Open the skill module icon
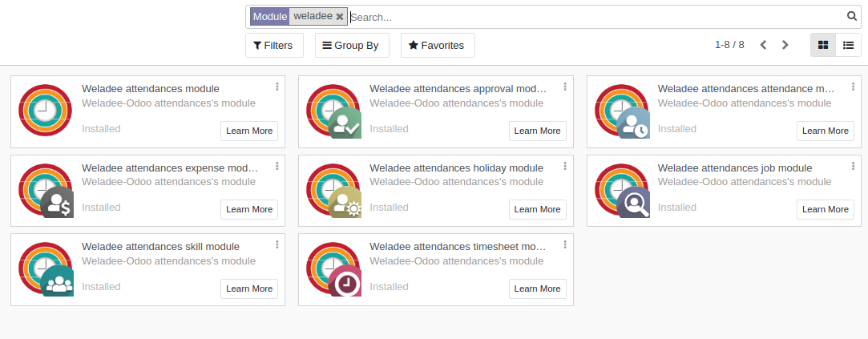 pyautogui.click(x=46, y=269)
